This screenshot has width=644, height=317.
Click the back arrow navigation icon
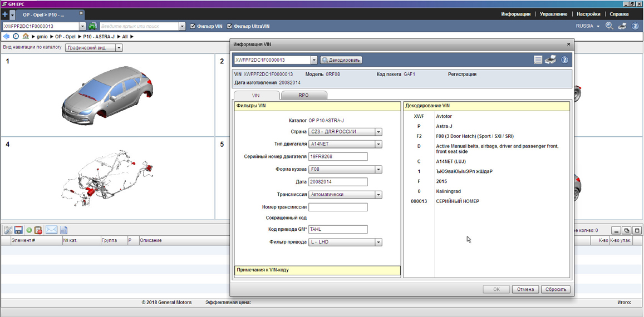pos(6,37)
